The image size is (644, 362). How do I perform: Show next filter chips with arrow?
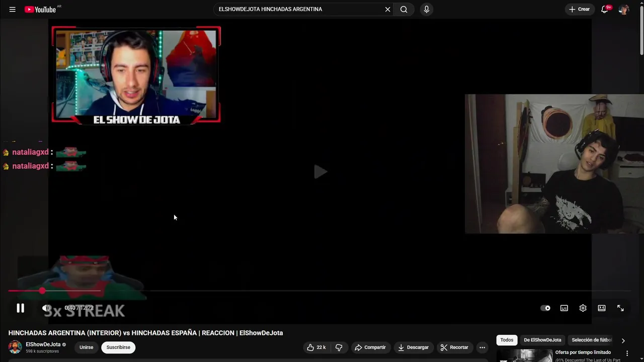click(623, 340)
